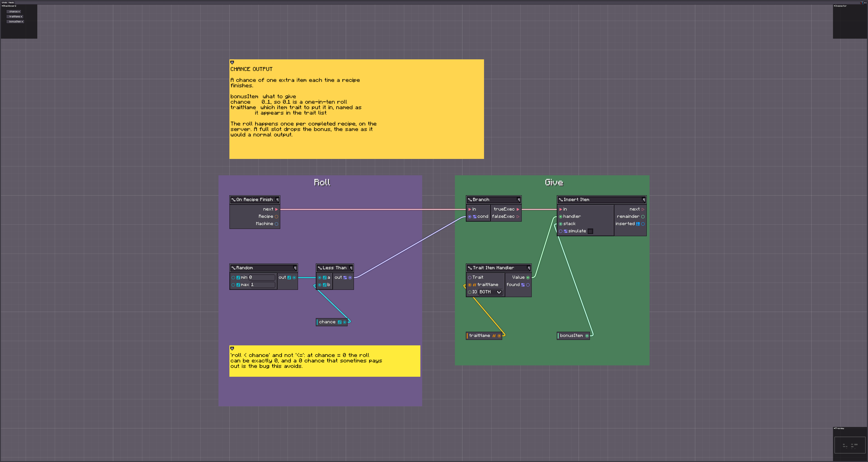Click the Value output port
The width and height of the screenshot is (868, 462).
[528, 278]
